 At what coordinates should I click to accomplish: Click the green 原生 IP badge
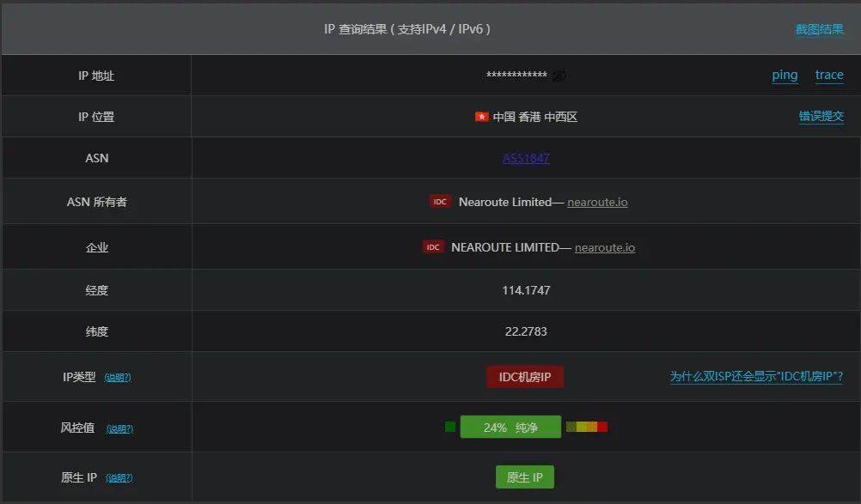coord(525,477)
